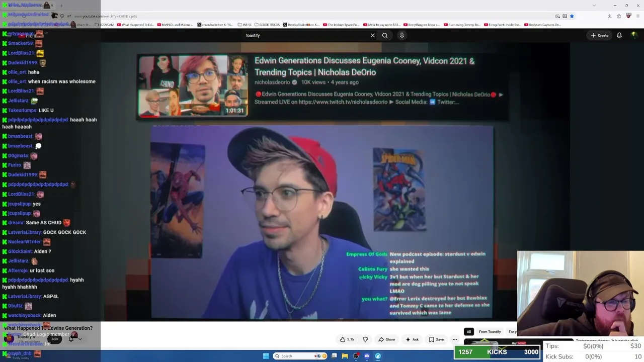Open the 'Bodycam Captures De...' bookmark

click(x=542, y=25)
